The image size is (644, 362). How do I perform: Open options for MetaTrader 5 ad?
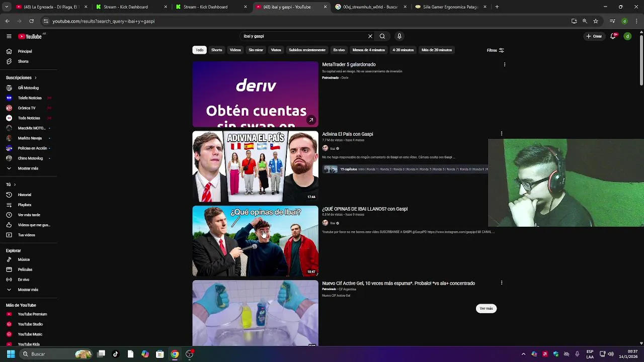click(504, 64)
